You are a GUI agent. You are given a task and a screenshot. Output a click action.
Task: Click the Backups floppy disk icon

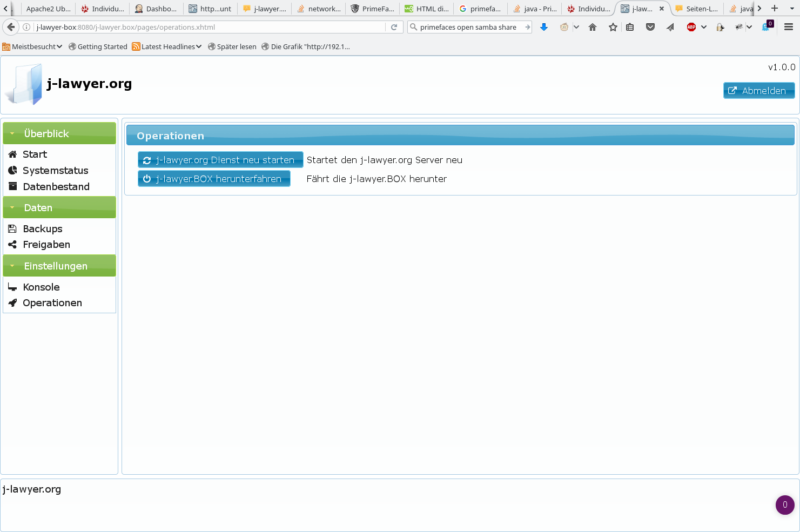[12, 229]
